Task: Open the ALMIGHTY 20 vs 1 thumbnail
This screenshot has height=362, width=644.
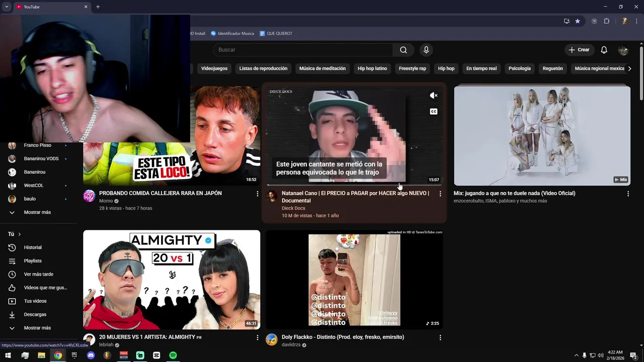Action: 172,280
